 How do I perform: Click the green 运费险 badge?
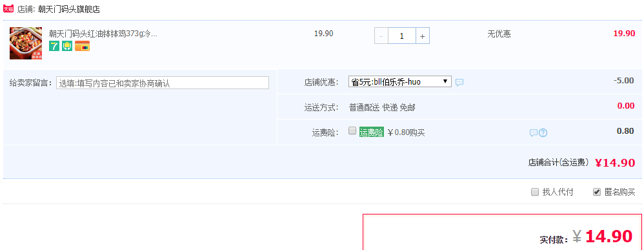371,132
